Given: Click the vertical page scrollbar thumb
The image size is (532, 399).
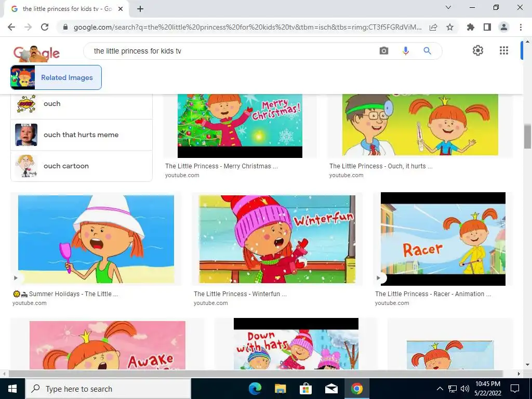Looking at the screenshot, I should (527, 137).
